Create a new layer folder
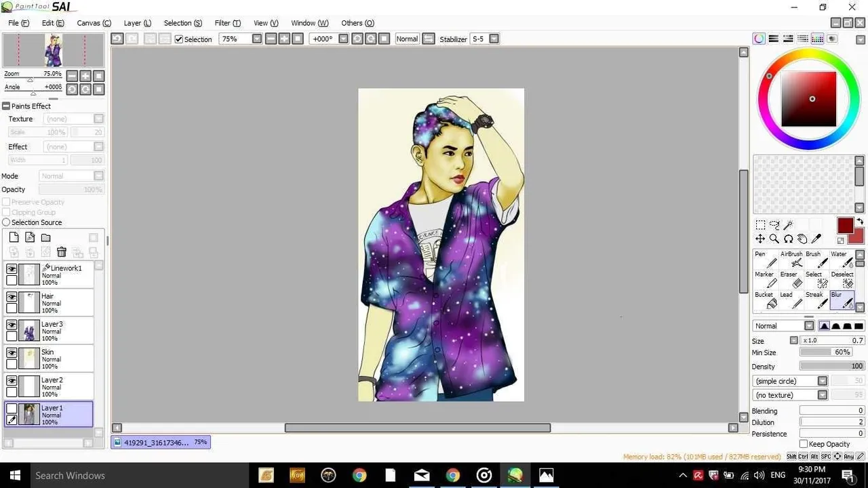868x488 pixels. pyautogui.click(x=46, y=237)
